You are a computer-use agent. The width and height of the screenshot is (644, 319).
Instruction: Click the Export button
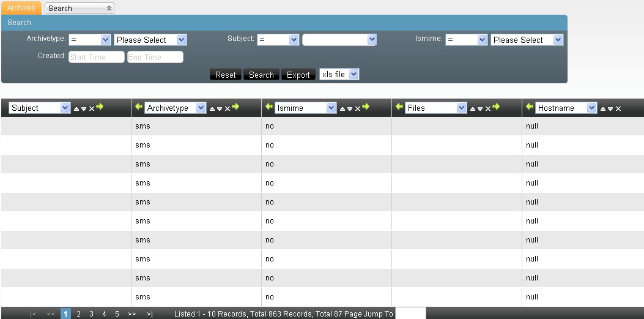[298, 75]
